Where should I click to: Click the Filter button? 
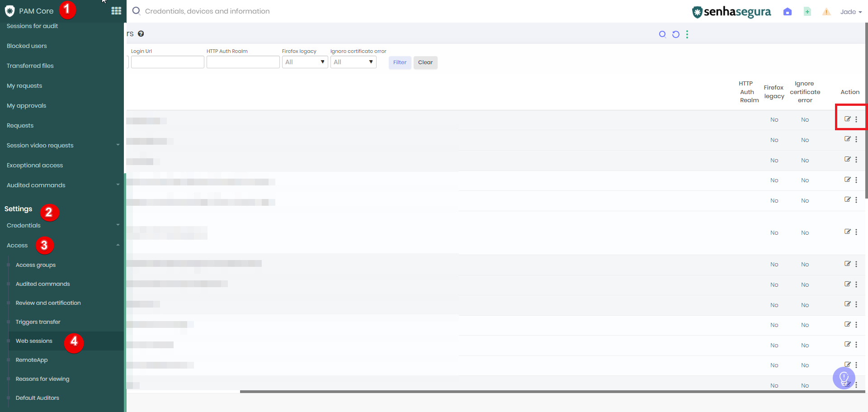(x=400, y=62)
